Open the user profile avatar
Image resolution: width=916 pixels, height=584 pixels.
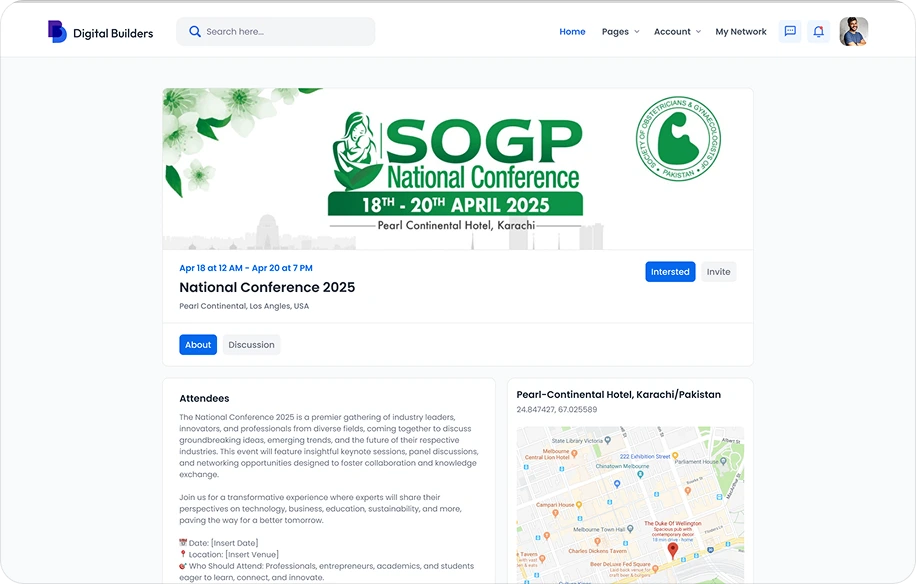coord(853,32)
